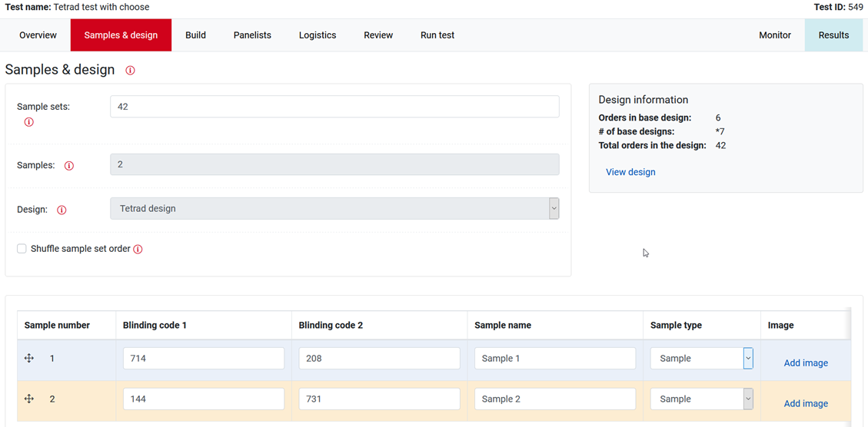Go to the Results tab

click(x=833, y=35)
